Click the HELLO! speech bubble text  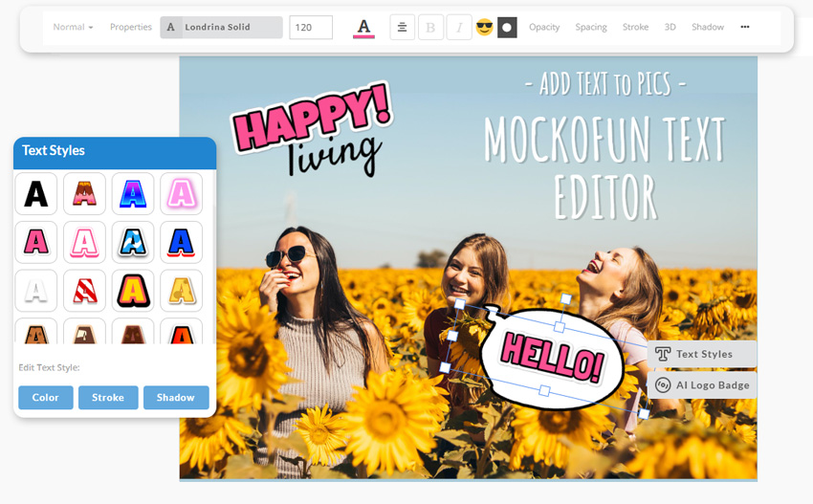552,359
